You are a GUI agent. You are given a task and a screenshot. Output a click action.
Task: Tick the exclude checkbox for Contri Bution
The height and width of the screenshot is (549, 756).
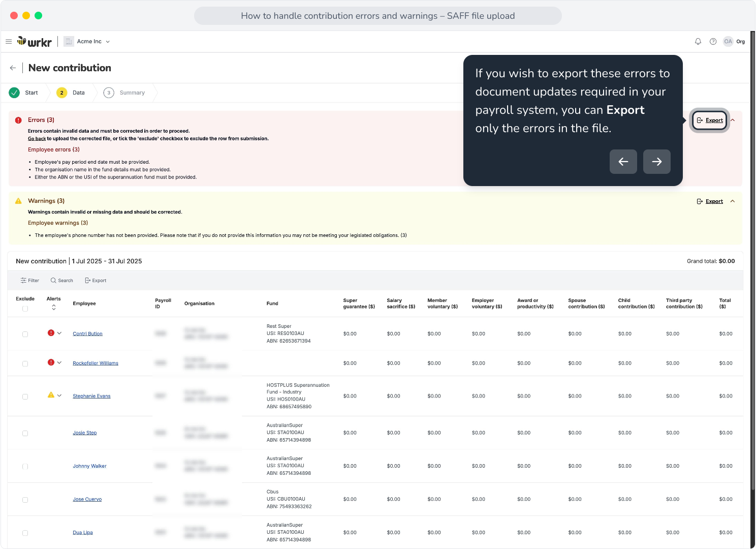(25, 334)
